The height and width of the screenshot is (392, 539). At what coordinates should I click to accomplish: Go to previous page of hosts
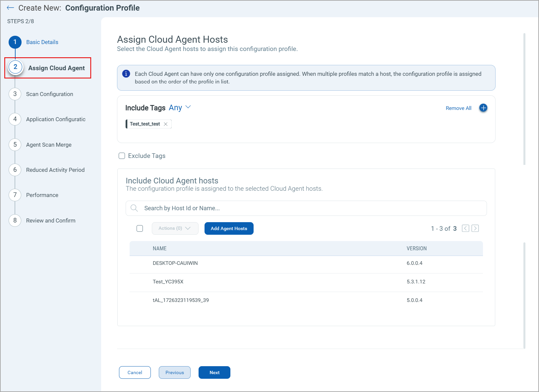click(465, 228)
